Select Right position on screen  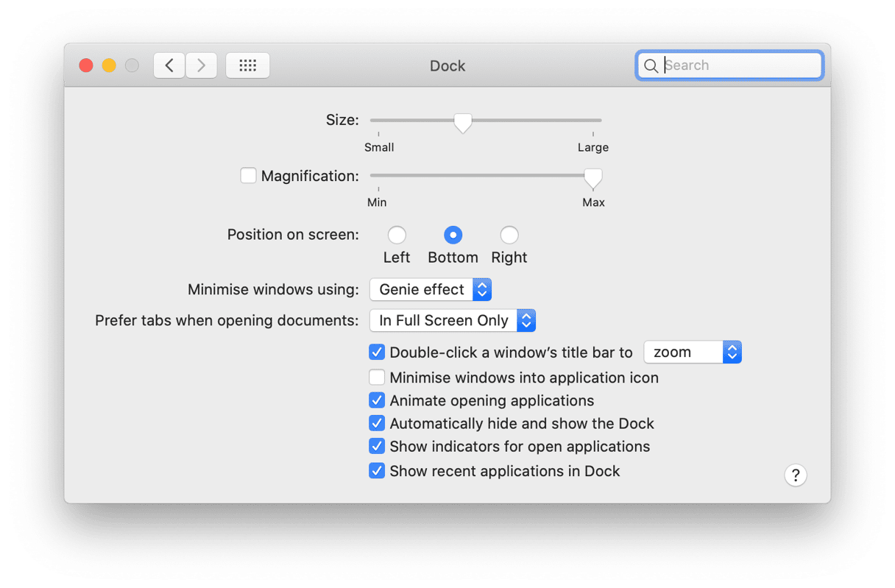pos(509,235)
